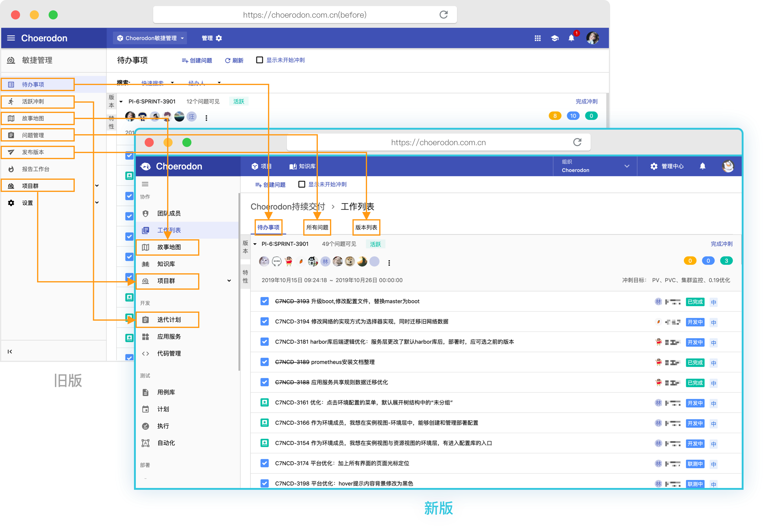Expand 项目群 in old sidebar
Viewport: 773px width, 532px height.
[97, 186]
